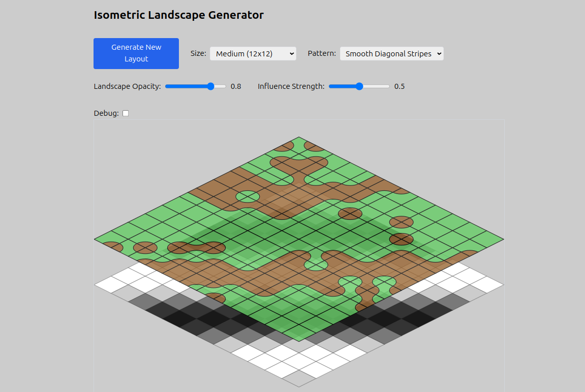Click the Size: label

click(x=199, y=53)
